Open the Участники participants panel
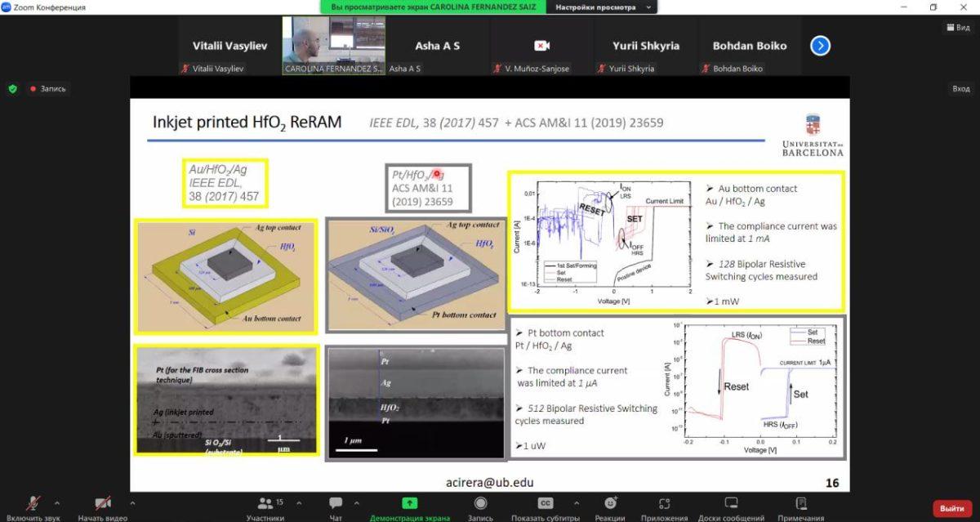 pyautogui.click(x=265, y=505)
